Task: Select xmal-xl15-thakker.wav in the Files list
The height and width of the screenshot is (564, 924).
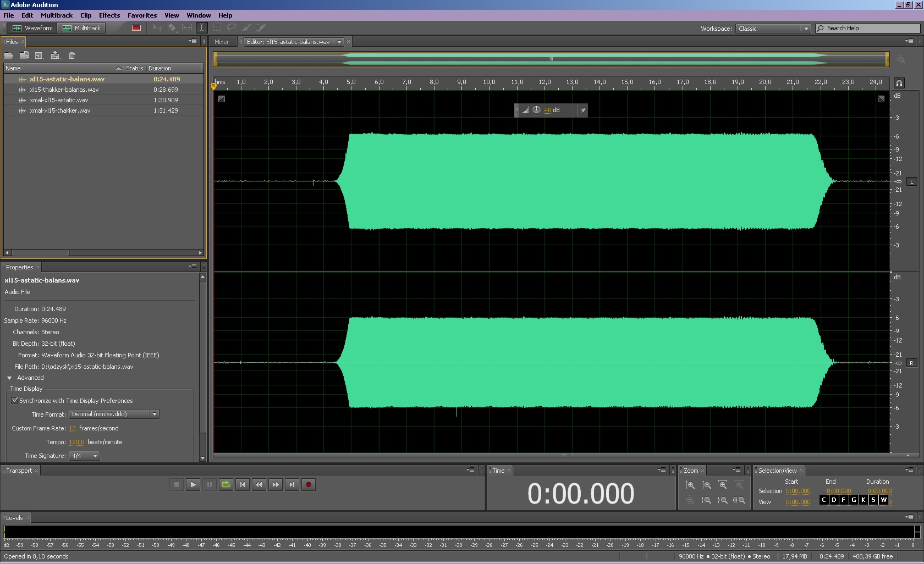Action: 60,110
